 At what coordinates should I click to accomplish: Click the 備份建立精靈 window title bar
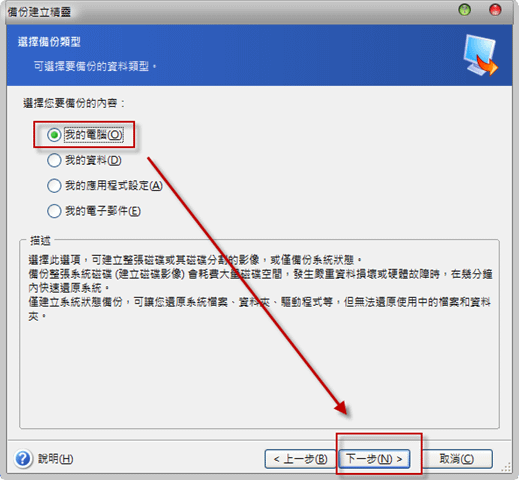pyautogui.click(x=232, y=12)
